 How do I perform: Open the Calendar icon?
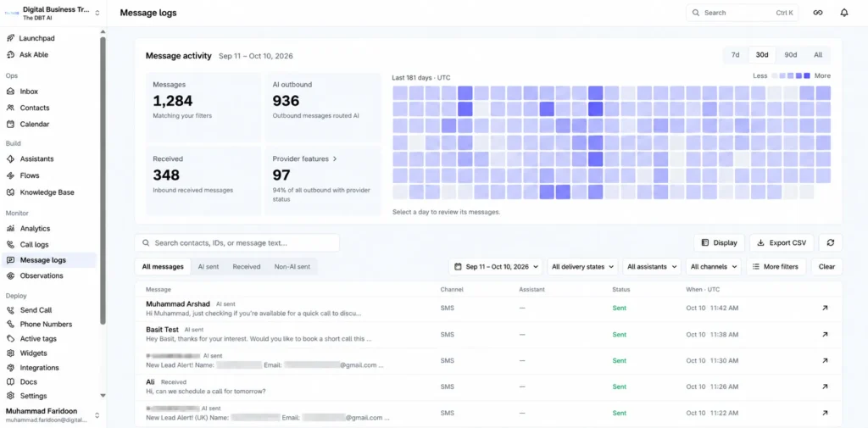10,125
